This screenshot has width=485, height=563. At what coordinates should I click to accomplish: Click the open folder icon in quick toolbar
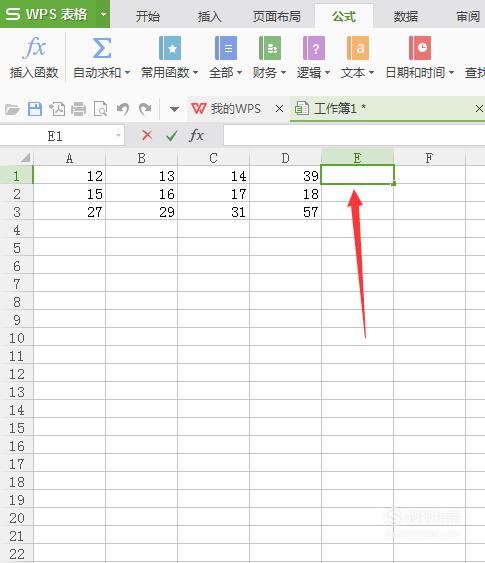[x=12, y=109]
